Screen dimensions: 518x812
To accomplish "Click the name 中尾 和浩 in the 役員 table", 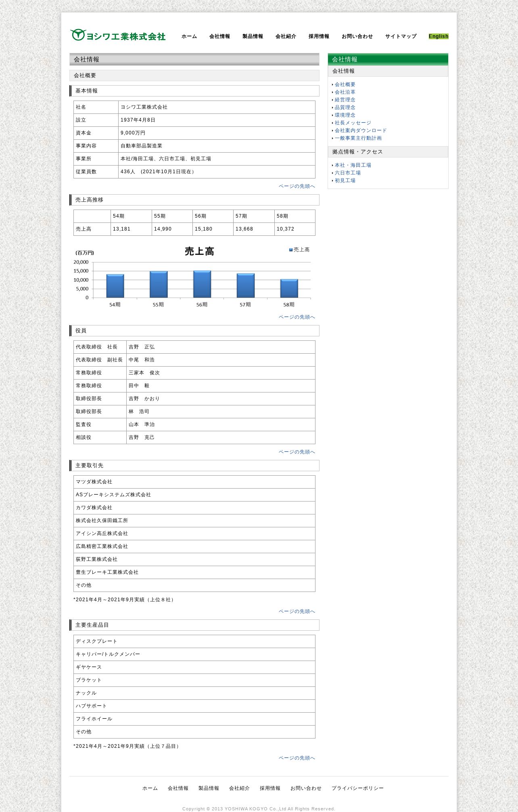I will [x=142, y=360].
